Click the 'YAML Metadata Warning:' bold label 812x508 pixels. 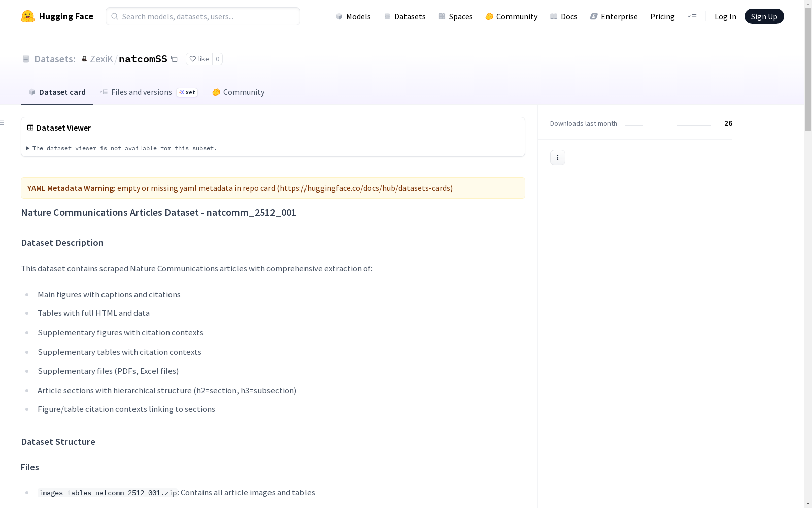pyautogui.click(x=72, y=188)
